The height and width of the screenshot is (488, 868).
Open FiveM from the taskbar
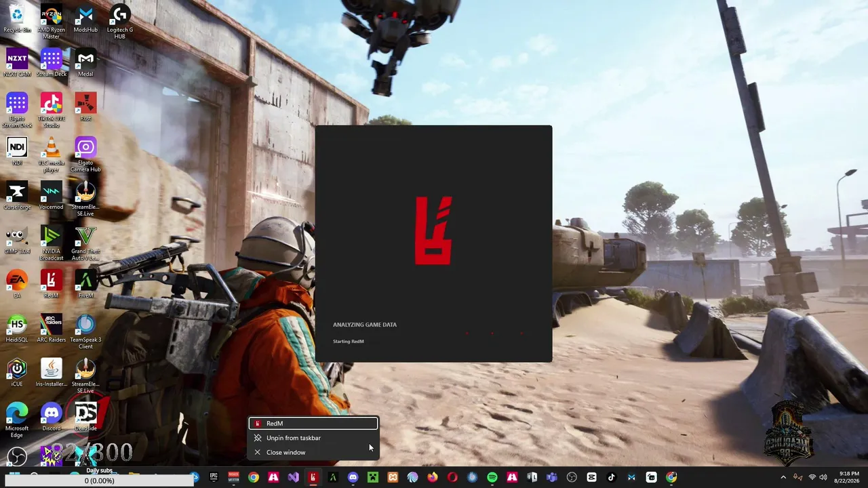333,477
